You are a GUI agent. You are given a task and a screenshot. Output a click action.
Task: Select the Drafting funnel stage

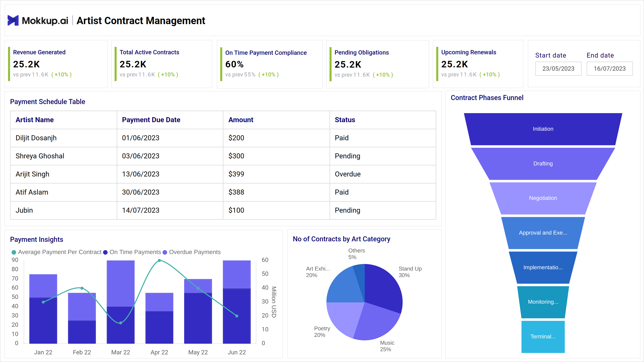click(543, 164)
